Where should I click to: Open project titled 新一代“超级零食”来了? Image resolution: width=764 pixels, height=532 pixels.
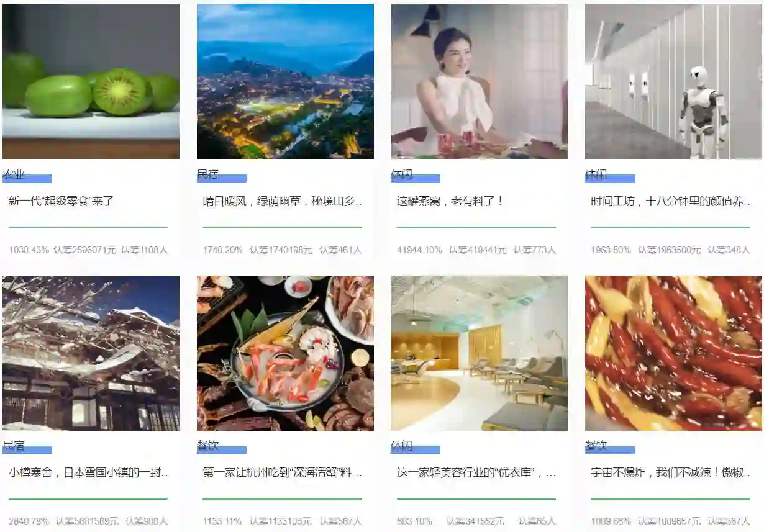point(61,201)
